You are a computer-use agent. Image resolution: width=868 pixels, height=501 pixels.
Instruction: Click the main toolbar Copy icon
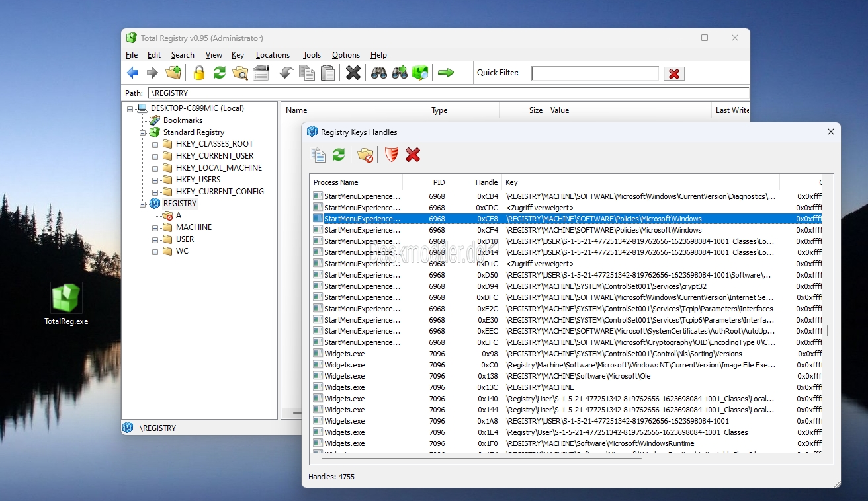pos(307,73)
